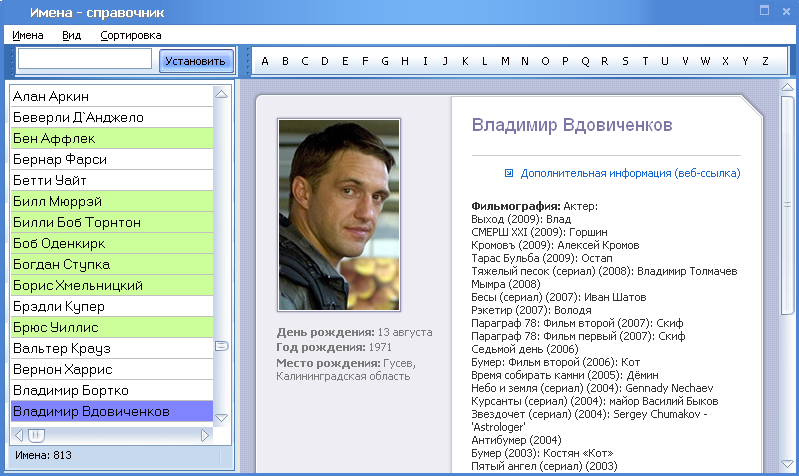Screen dimensions: 799x476
Task: Filter names by letter L
Action: tap(485, 61)
